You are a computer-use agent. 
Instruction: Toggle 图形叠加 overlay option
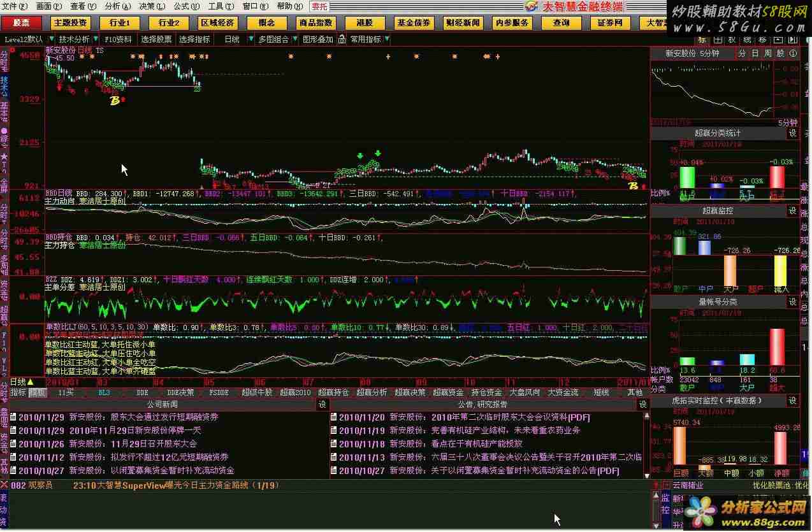tap(317, 40)
